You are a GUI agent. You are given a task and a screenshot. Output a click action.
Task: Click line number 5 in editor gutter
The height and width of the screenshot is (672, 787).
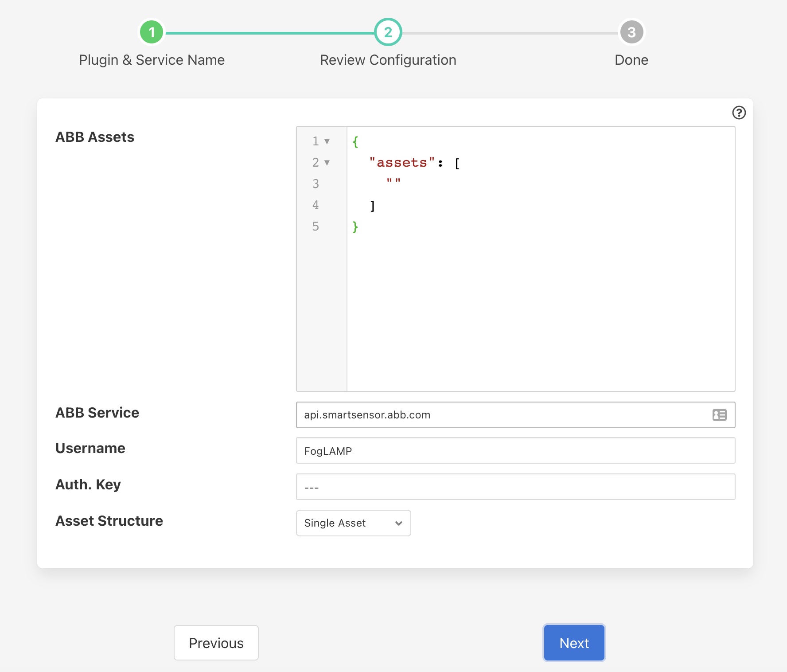(x=316, y=227)
